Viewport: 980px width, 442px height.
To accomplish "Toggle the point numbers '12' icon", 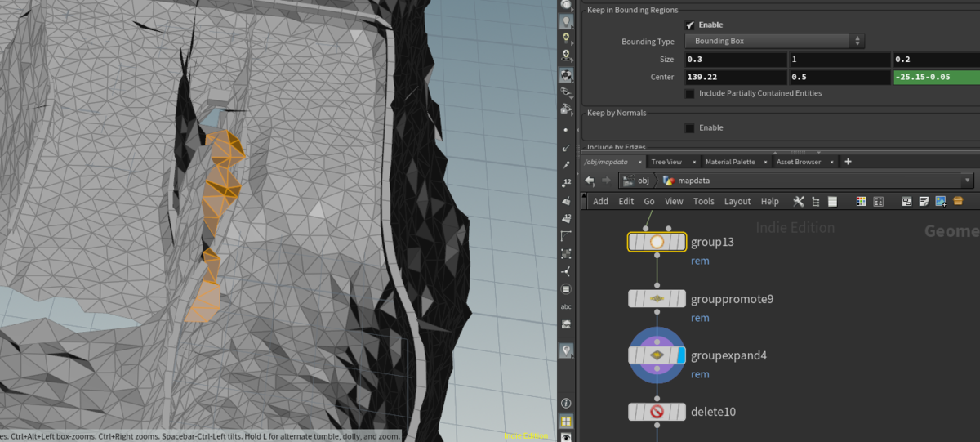I will pos(566,182).
